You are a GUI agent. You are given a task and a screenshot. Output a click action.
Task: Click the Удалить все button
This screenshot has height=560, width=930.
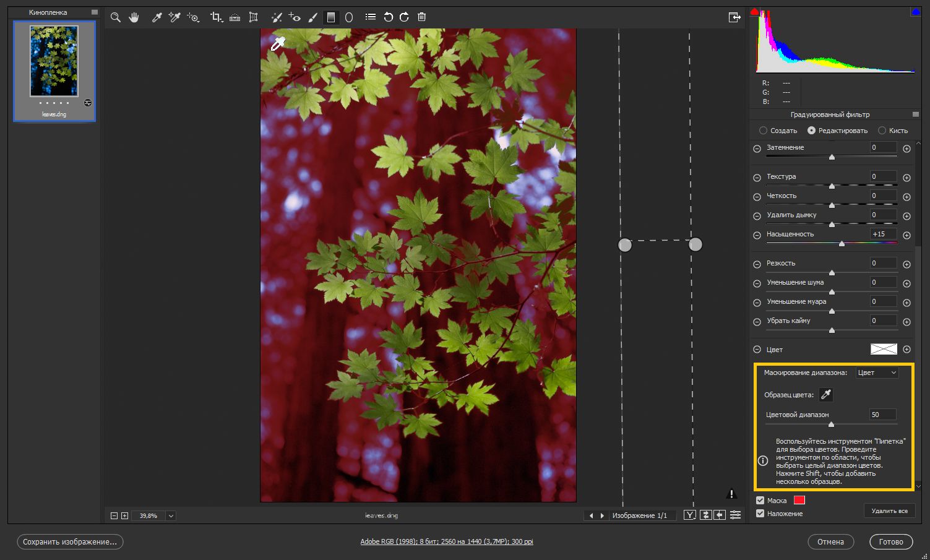(889, 510)
